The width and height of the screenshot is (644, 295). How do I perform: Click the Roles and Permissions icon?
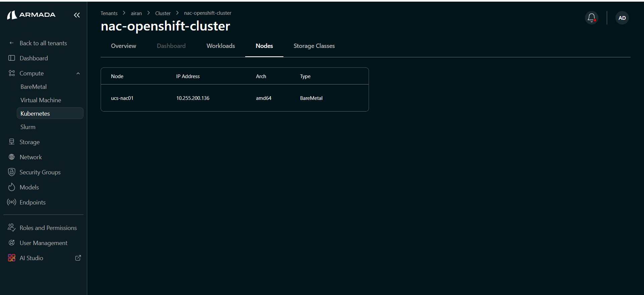[12, 228]
